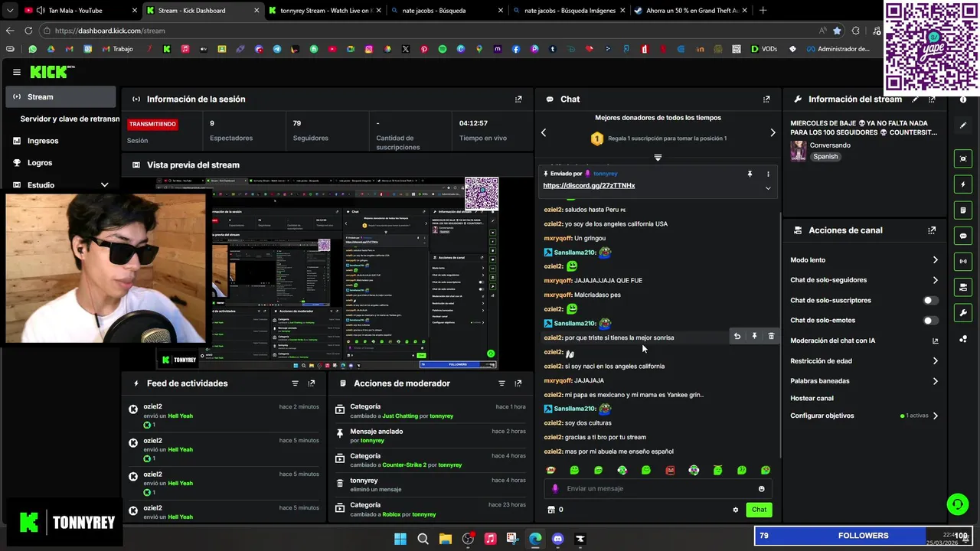
Task: Pop out the Chat panel
Action: click(x=766, y=99)
